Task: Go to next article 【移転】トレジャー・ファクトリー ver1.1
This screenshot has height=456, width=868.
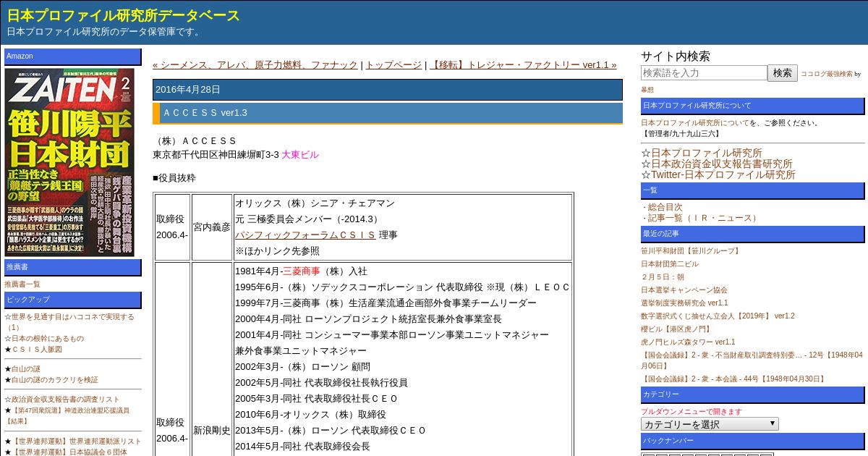Action: click(523, 65)
